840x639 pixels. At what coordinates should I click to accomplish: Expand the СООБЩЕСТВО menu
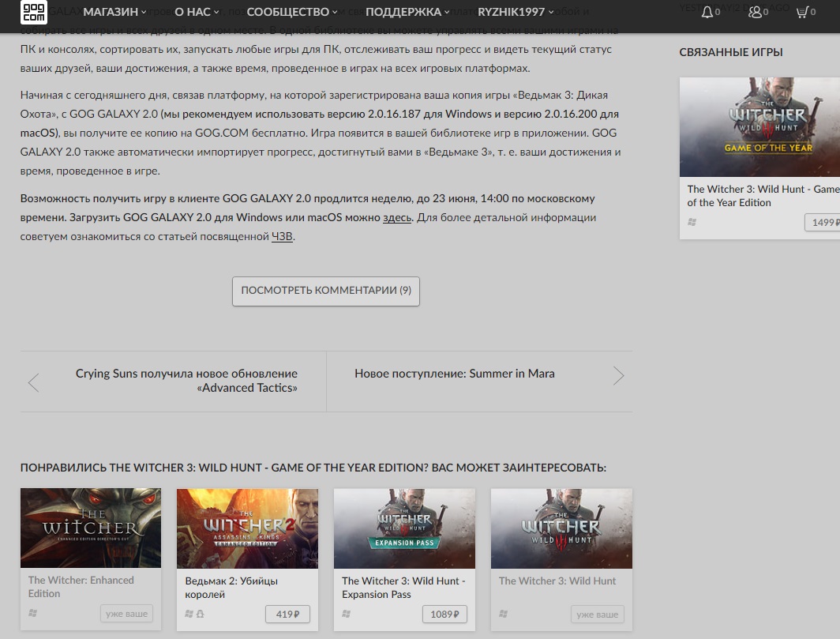pyautogui.click(x=292, y=12)
